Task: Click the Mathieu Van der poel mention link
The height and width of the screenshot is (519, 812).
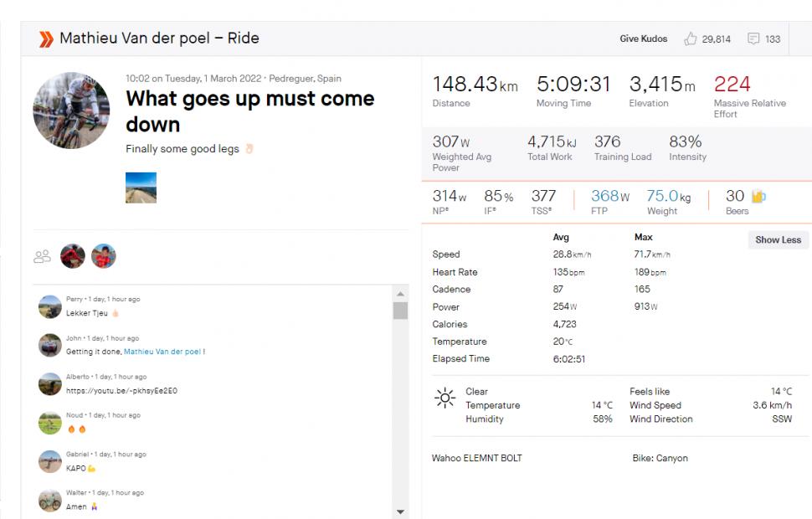Action: (162, 352)
